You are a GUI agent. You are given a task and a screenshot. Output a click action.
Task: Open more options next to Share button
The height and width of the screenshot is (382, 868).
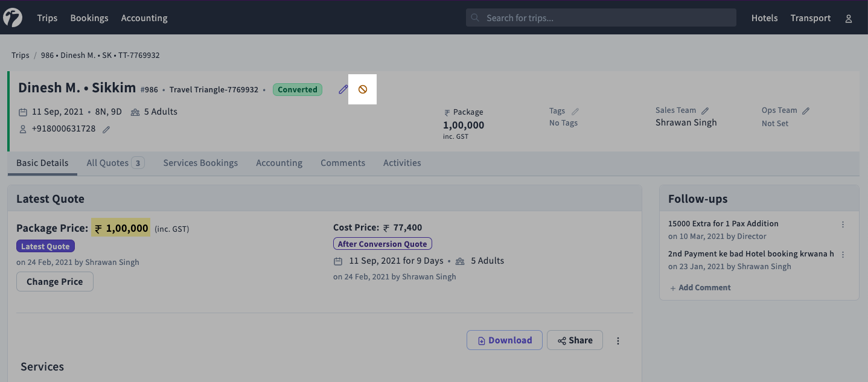(618, 341)
